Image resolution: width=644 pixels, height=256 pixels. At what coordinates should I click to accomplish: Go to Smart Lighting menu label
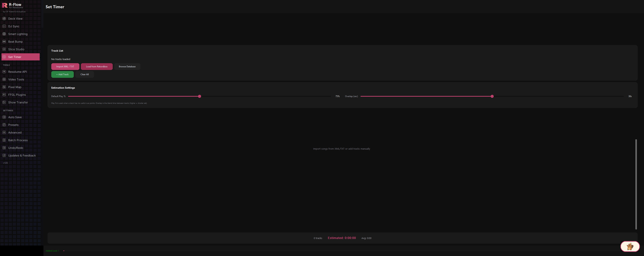point(18,34)
